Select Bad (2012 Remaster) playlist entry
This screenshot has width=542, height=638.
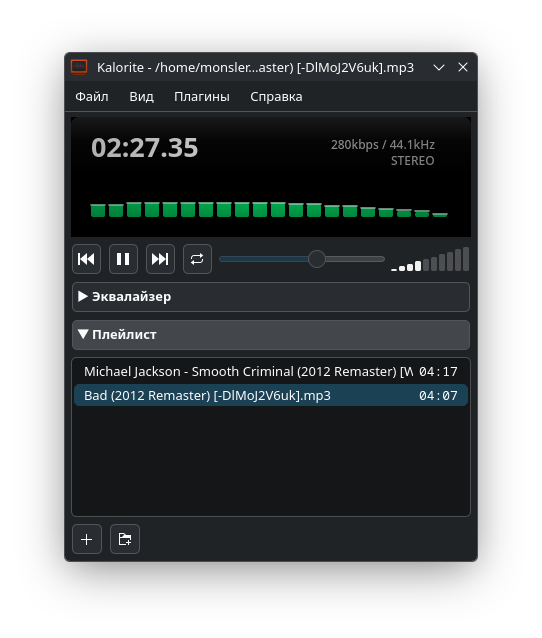pos(271,395)
